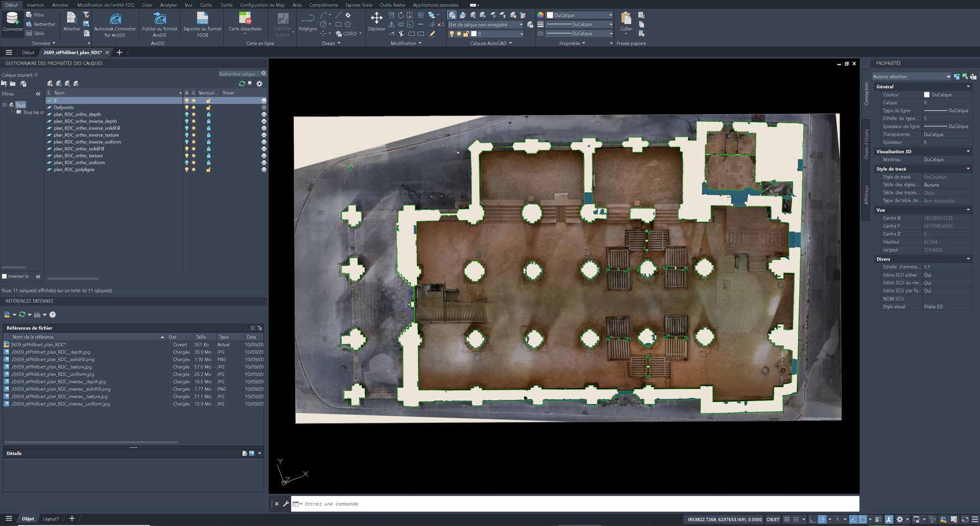This screenshot has width=980, height=526.
Task: Add a new drawing tab
Action: tap(119, 52)
